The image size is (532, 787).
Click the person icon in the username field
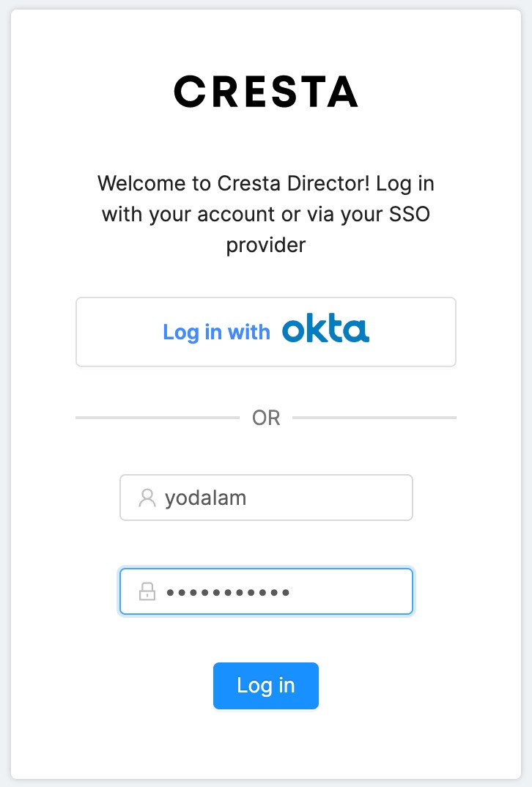tap(147, 498)
